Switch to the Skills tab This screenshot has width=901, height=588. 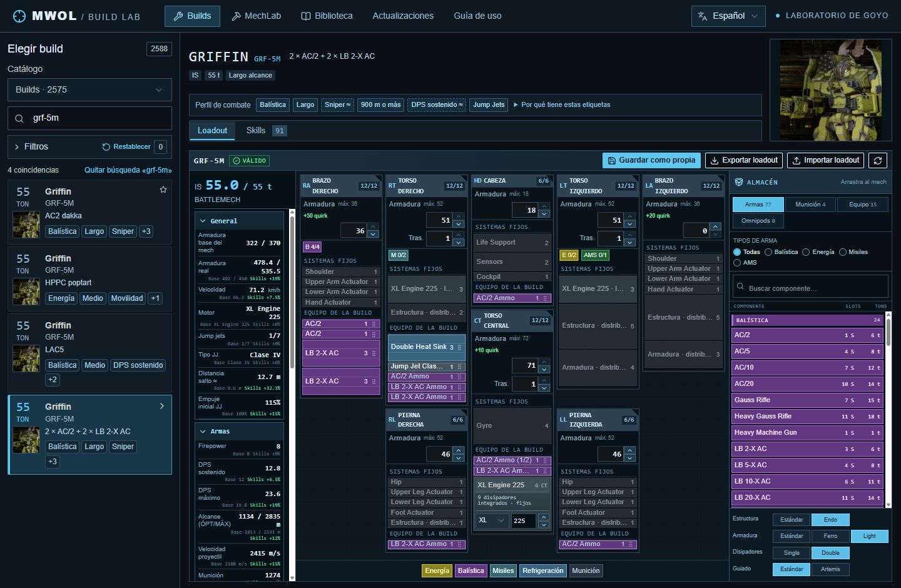(x=266, y=131)
